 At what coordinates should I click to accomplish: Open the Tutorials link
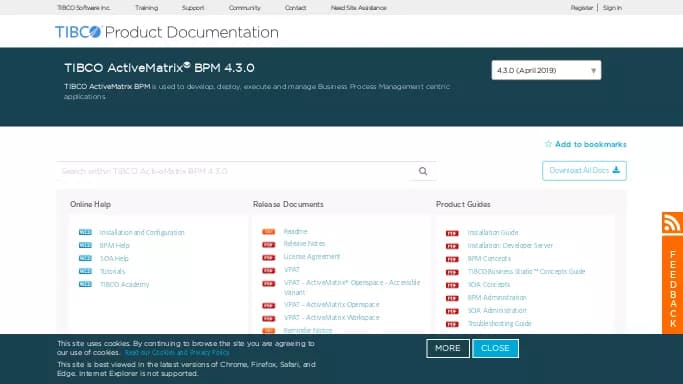click(112, 272)
